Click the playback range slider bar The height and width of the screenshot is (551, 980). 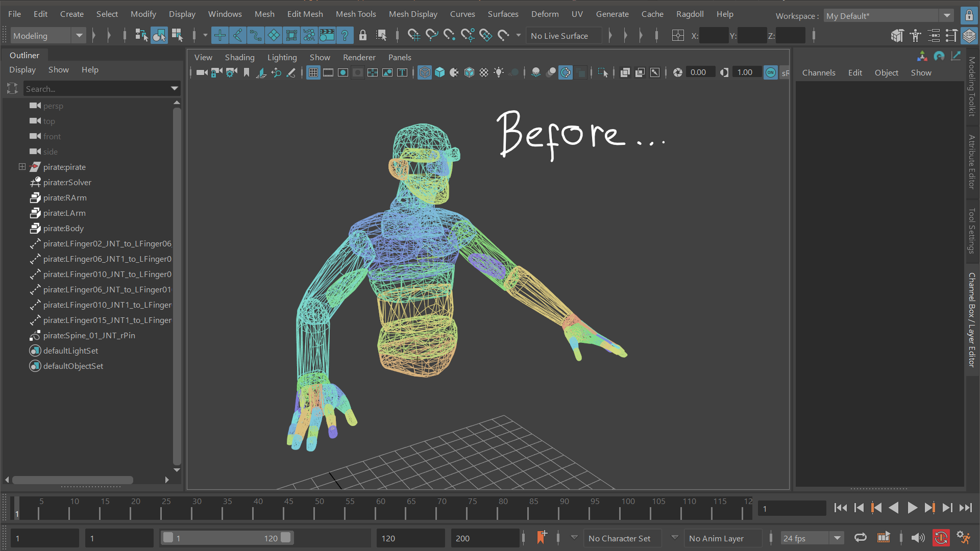pyautogui.click(x=227, y=538)
